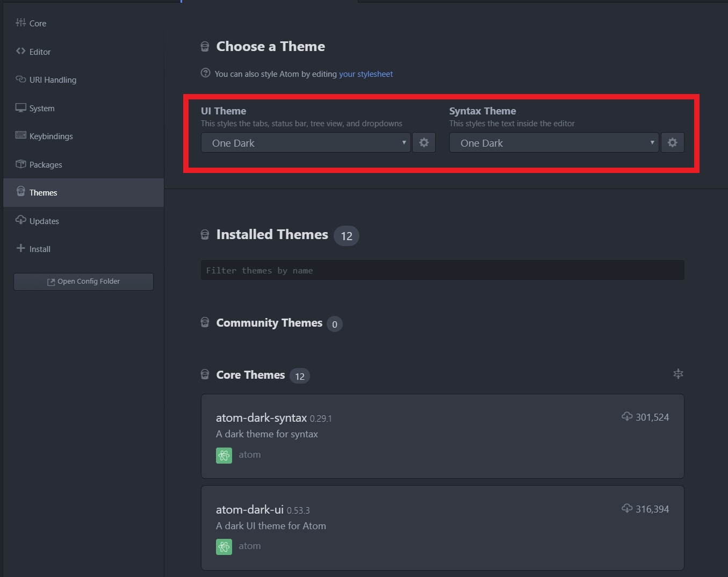Select the Editor settings in the sidebar
This screenshot has width=728, height=577.
[39, 52]
